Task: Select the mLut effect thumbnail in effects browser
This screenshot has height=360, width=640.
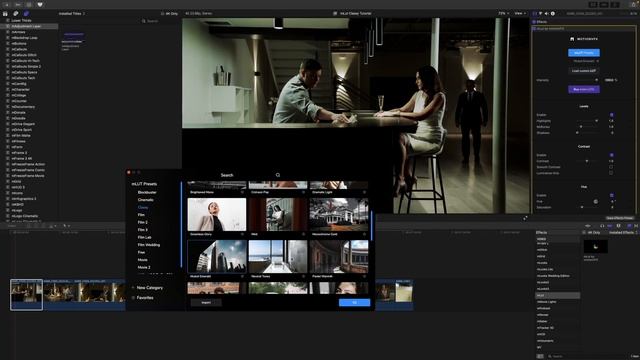Action: 596,247
